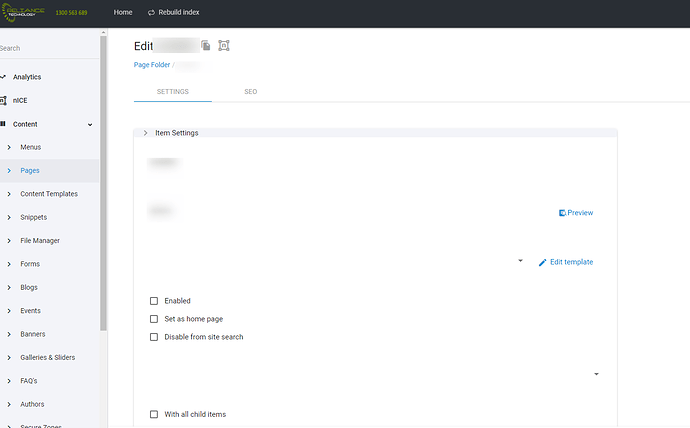Tick the Set as home page checkbox
This screenshot has width=690, height=428.
coord(154,319)
